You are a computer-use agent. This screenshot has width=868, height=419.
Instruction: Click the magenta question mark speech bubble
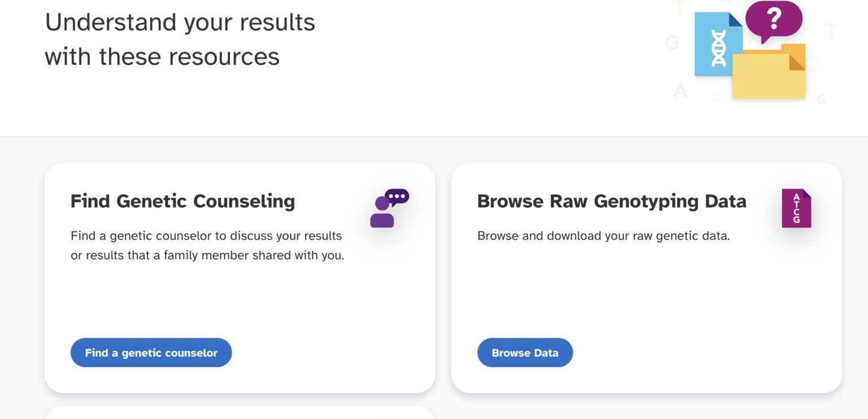773,19
